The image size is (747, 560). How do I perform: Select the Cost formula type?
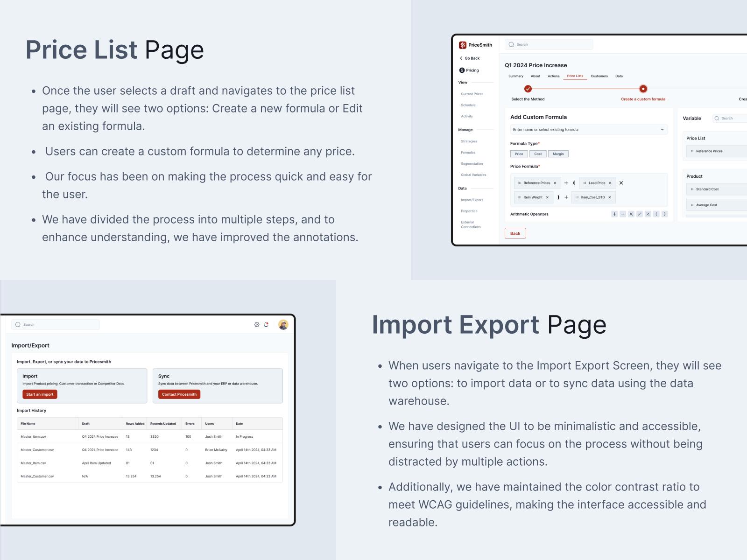538,154
